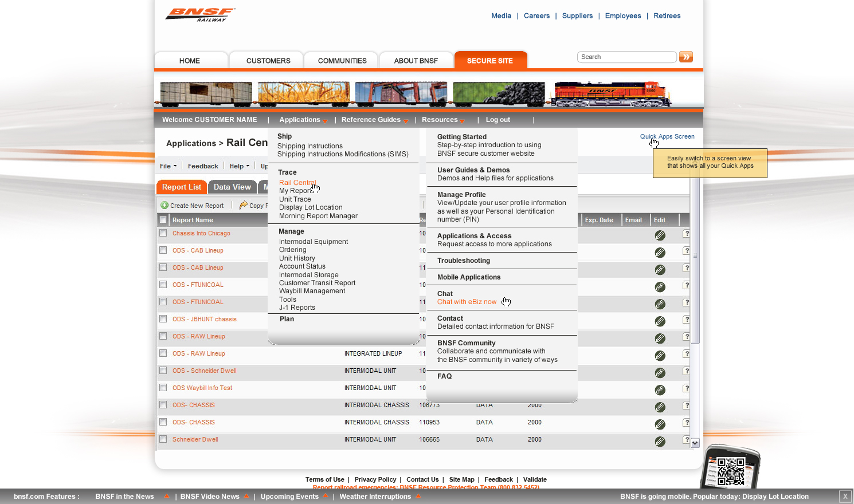Click the orange search go button
The width and height of the screenshot is (854, 504).
[x=686, y=57]
